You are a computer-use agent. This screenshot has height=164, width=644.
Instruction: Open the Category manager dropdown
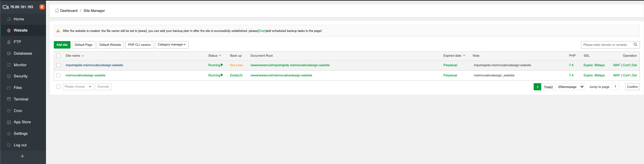coord(172,44)
